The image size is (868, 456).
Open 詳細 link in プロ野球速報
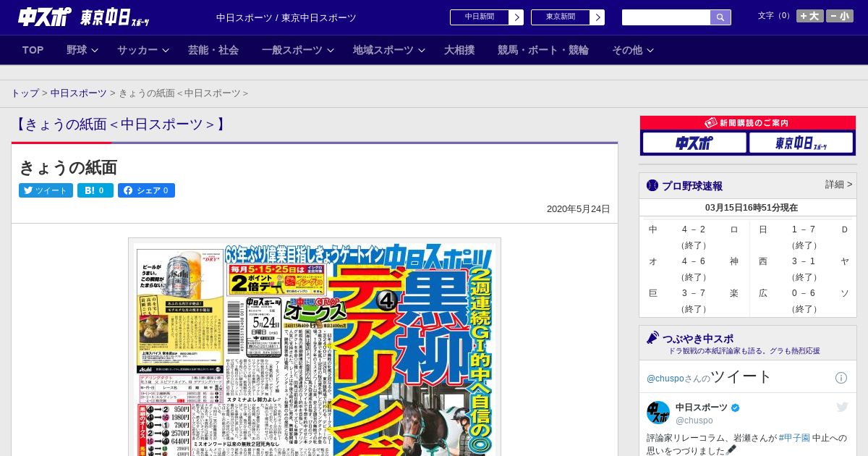point(838,185)
